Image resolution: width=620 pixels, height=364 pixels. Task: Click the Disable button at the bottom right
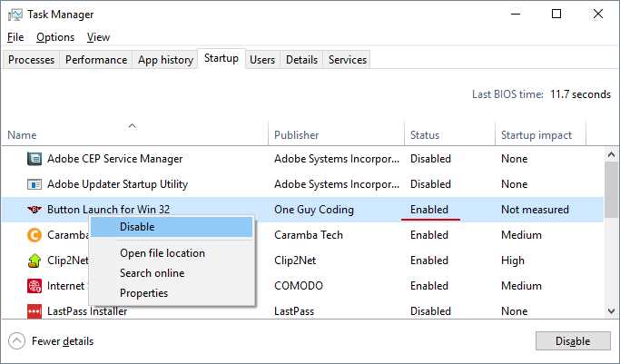(x=573, y=341)
